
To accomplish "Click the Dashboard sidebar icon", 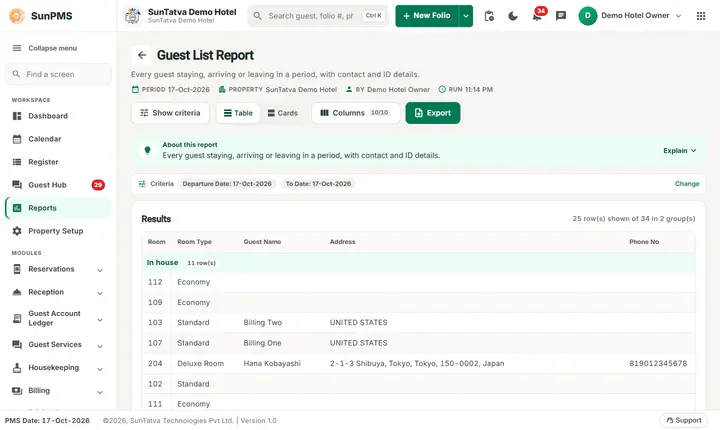I will click(17, 116).
